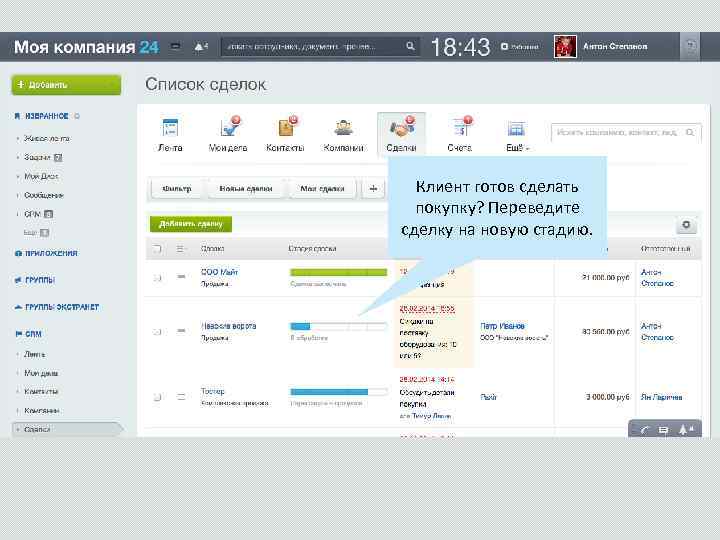This screenshot has width=720, height=540.
Task: Open the Фильтр tab
Action: tap(177, 189)
